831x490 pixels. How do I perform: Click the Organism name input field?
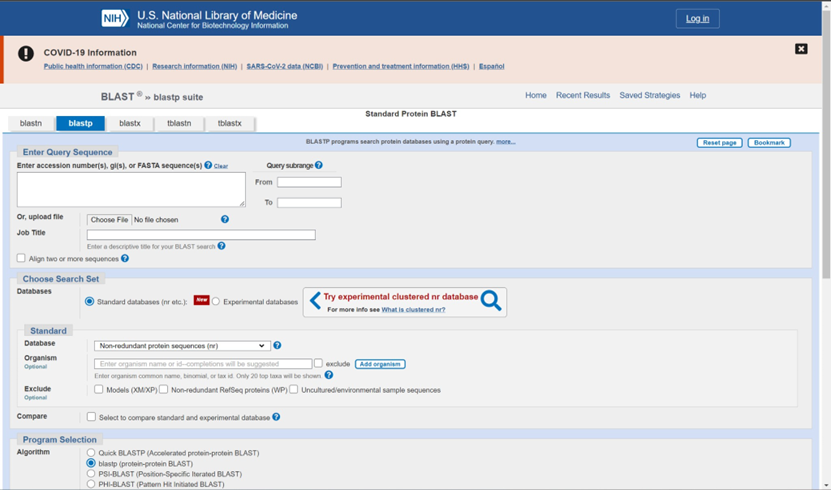203,364
